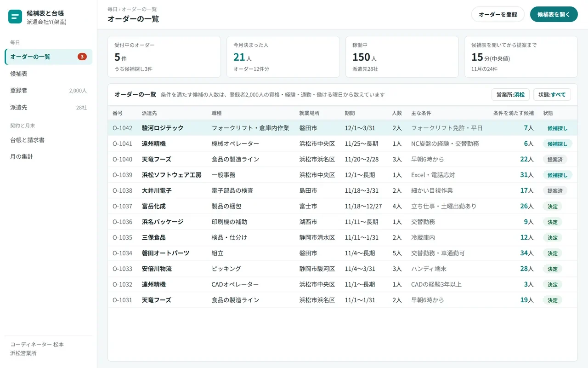Click the ピッキング job type cell
Image resolution: width=588 pixels, height=368 pixels.
pos(226,269)
